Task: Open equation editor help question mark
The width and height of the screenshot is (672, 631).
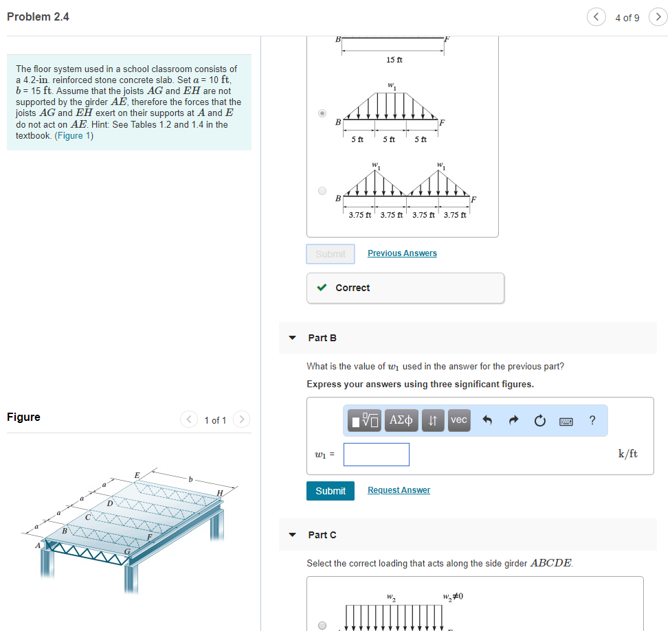Action: click(x=592, y=420)
